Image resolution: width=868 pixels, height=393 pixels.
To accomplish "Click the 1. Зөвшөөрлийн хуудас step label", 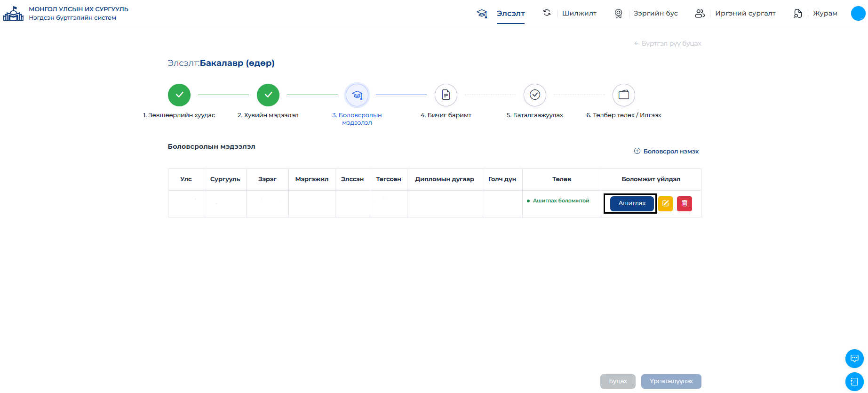I will (179, 115).
